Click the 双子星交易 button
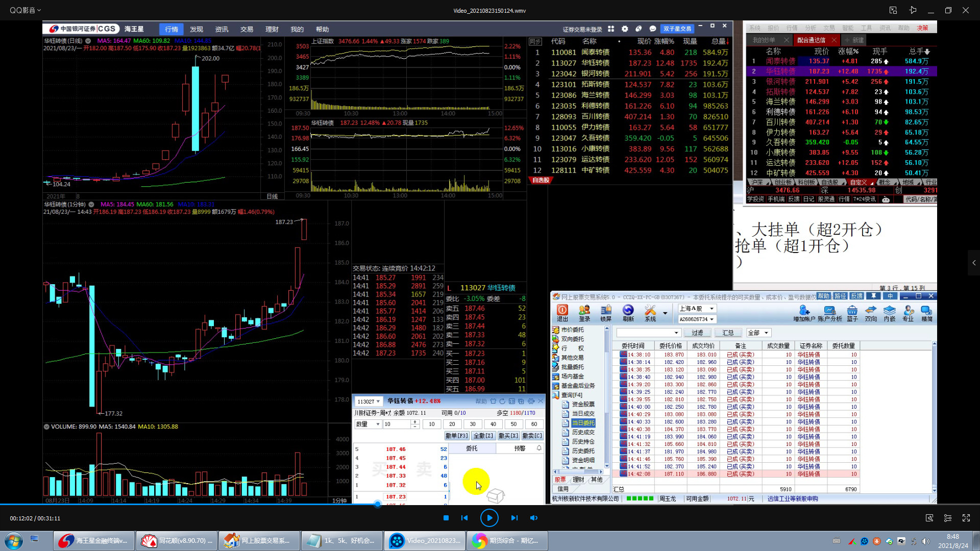The image size is (980, 551). coord(677,29)
